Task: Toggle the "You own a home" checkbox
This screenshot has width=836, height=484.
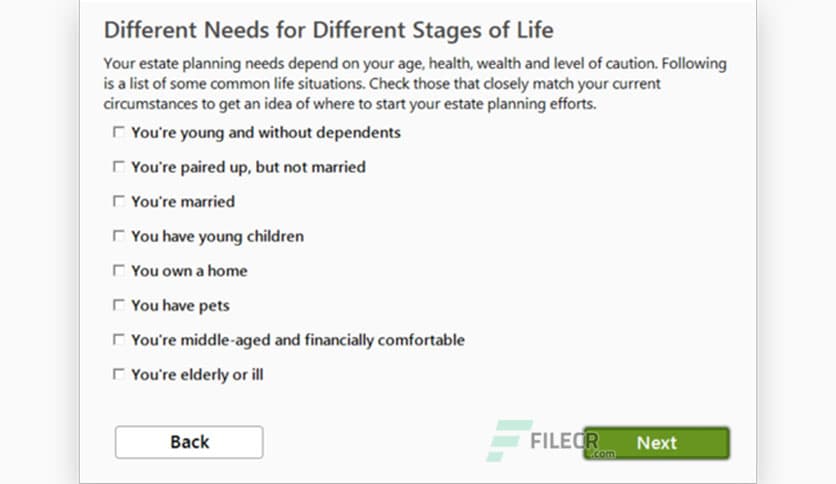Action: pos(119,270)
